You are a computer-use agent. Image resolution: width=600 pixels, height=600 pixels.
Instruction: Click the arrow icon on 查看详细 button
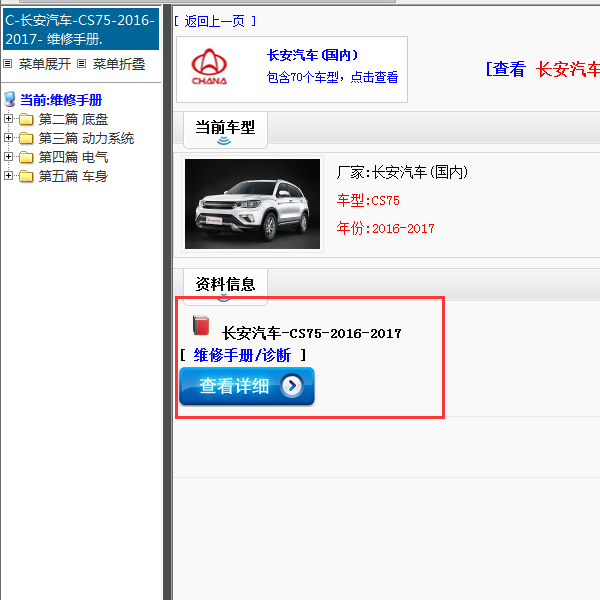click(292, 386)
